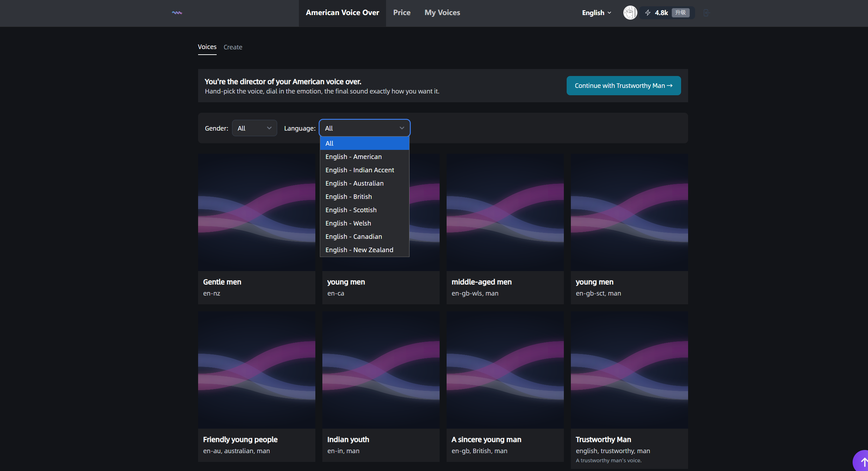Click Continue with Trustworthy Man button
The width and height of the screenshot is (868, 471).
pyautogui.click(x=623, y=85)
